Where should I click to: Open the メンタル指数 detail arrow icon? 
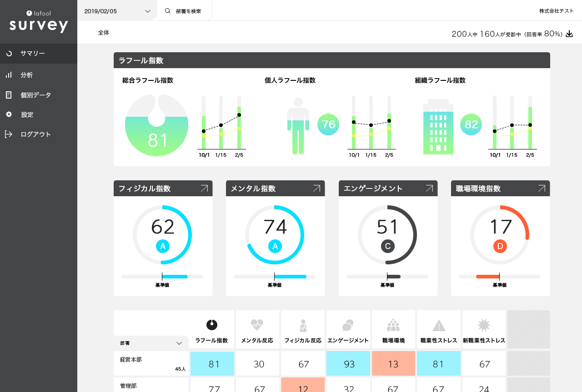pyautogui.click(x=316, y=189)
